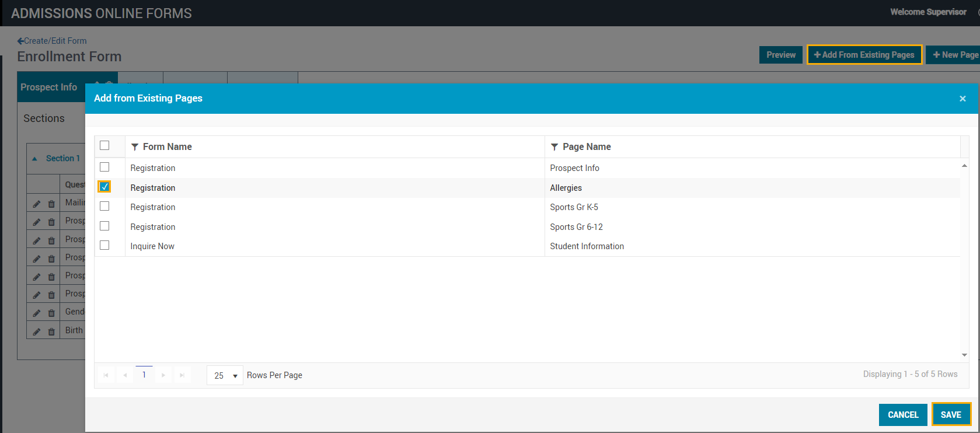Check the Sports Gr K-5 row checkbox
The height and width of the screenshot is (433, 980).
[x=104, y=206]
